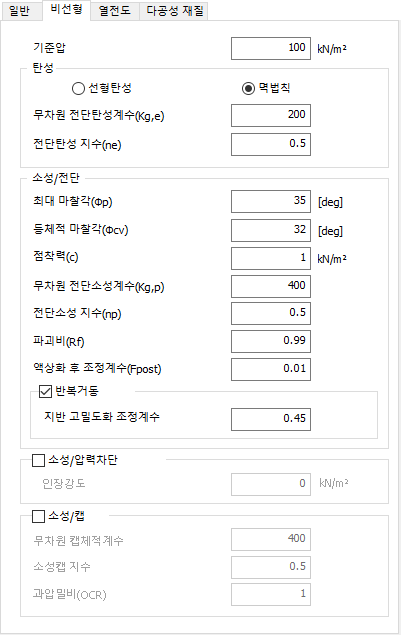Open the 열전도 tab
The image size is (401, 635).
coord(115,11)
